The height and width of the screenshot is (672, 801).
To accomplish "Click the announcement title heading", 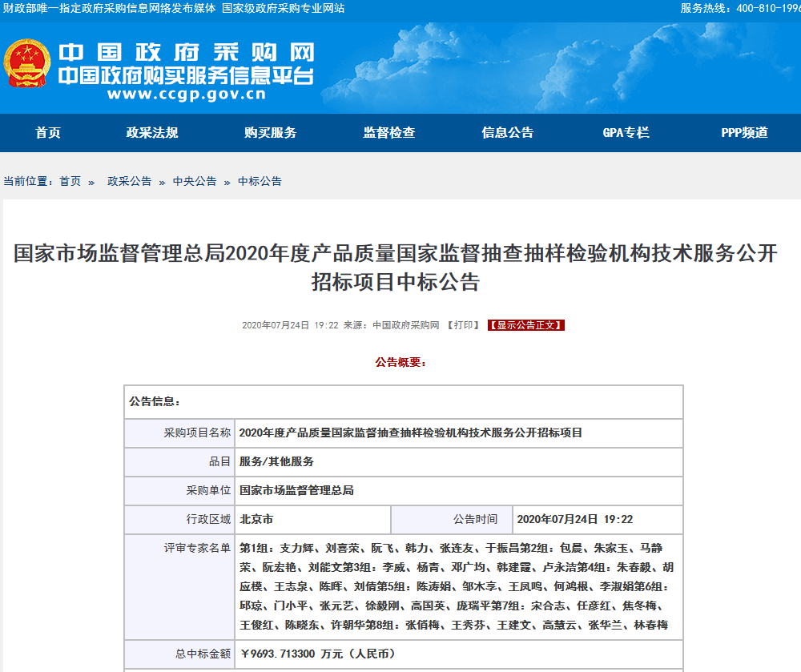I will (400, 270).
